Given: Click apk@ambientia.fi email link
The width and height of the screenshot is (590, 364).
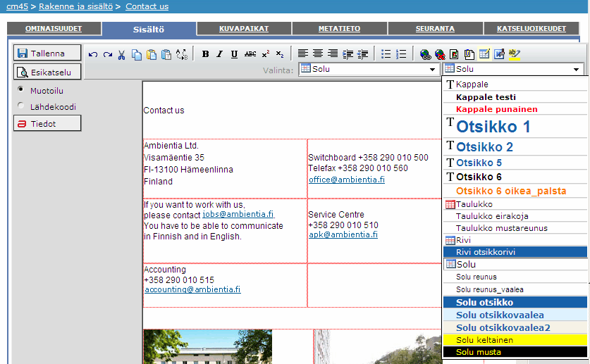Looking at the screenshot, I should (x=343, y=234).
